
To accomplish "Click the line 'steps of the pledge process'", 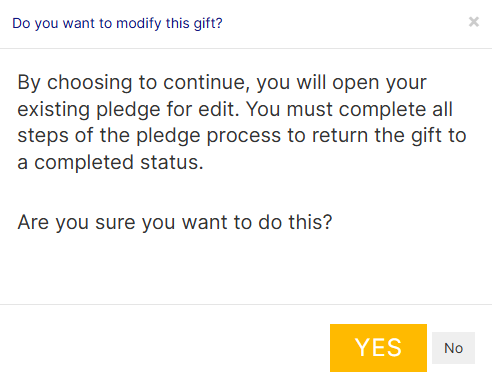I will (x=149, y=136).
